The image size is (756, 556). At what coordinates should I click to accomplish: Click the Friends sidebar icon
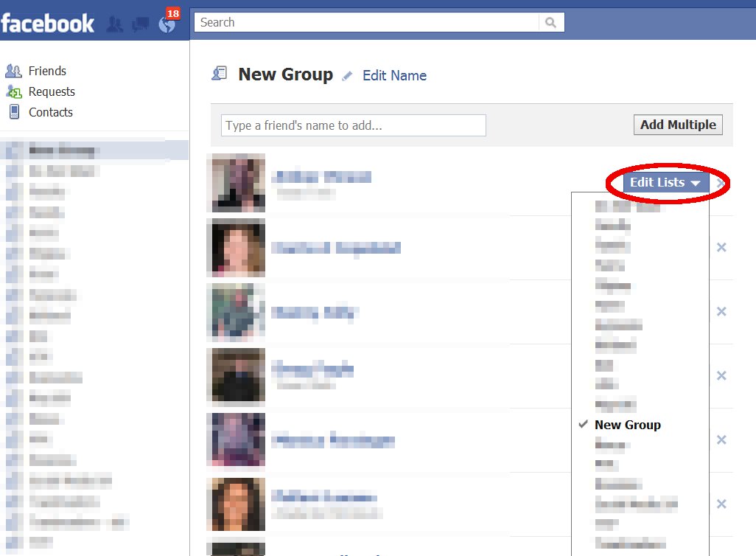(x=13, y=71)
